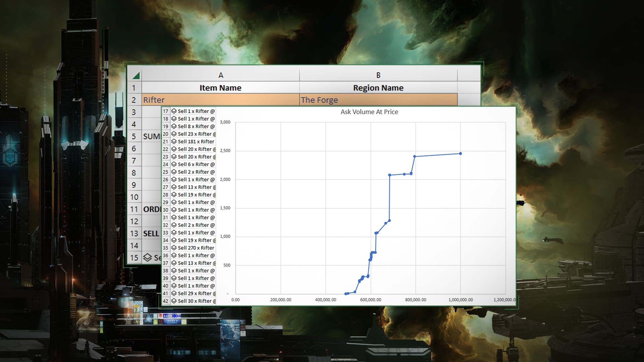The width and height of the screenshot is (644, 362).
Task: Click the Ask Volume At Price chart title
Action: tap(369, 112)
